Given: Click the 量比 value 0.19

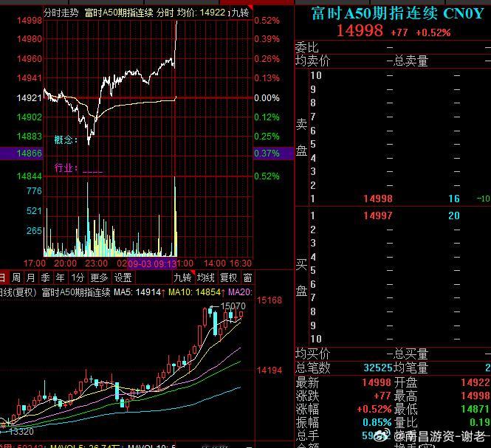Looking at the screenshot, I should tap(479, 422).
